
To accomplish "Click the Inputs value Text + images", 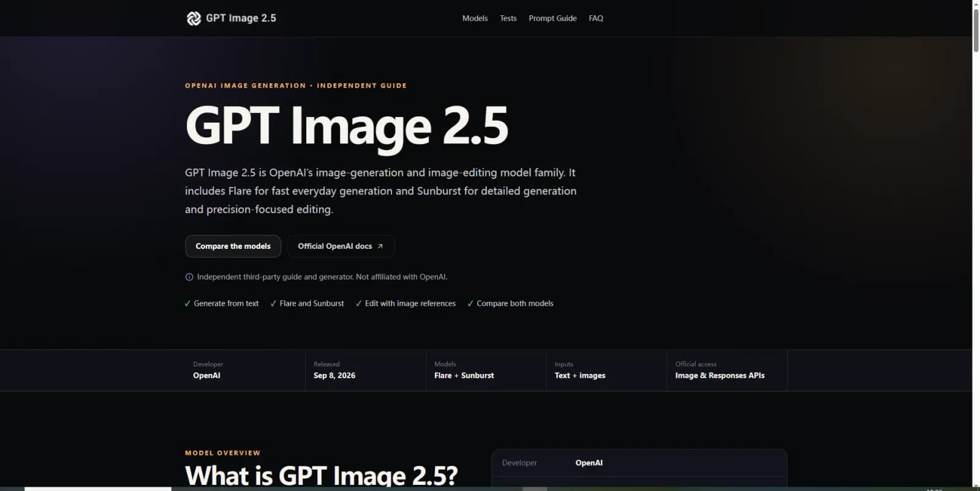I will pyautogui.click(x=580, y=376).
